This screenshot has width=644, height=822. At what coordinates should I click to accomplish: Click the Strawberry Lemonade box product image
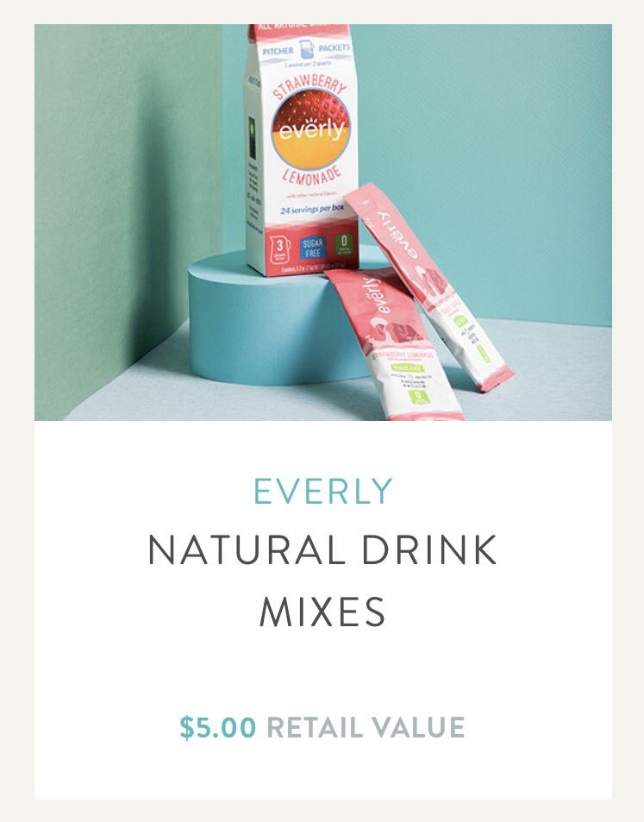pos(301,149)
